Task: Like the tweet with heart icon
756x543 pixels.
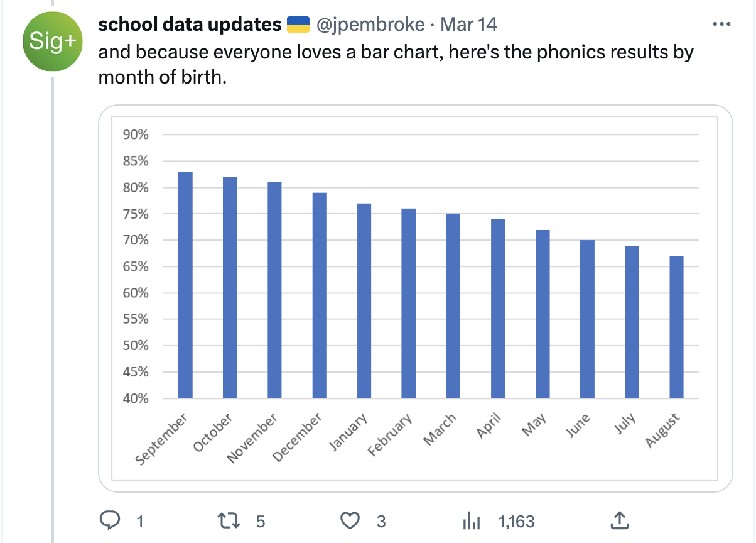Action: 350,520
